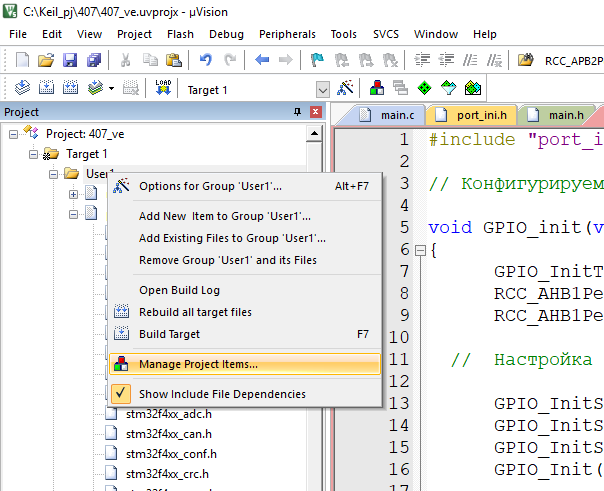The width and height of the screenshot is (604, 491).
Task: Select Open Build Log entry
Action: click(245, 290)
